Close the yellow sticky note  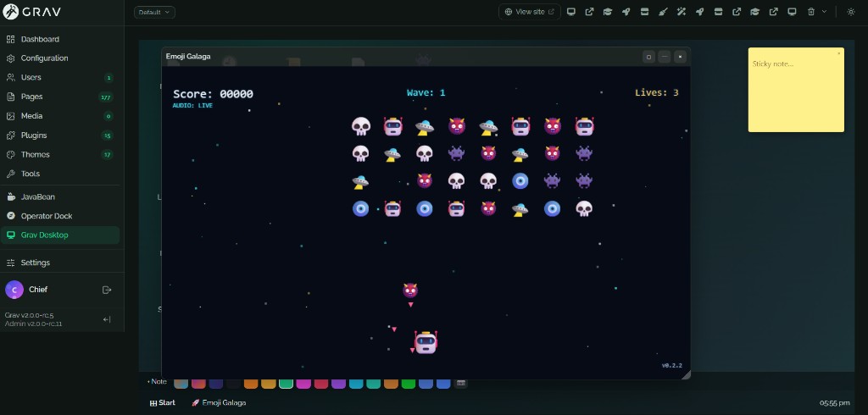click(x=838, y=53)
